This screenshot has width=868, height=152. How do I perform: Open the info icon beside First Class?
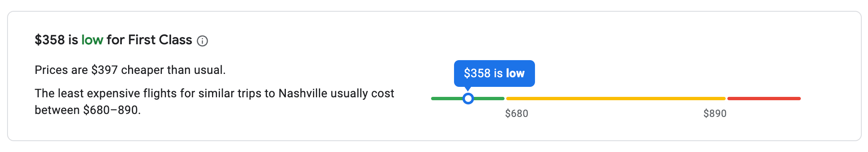(x=202, y=41)
